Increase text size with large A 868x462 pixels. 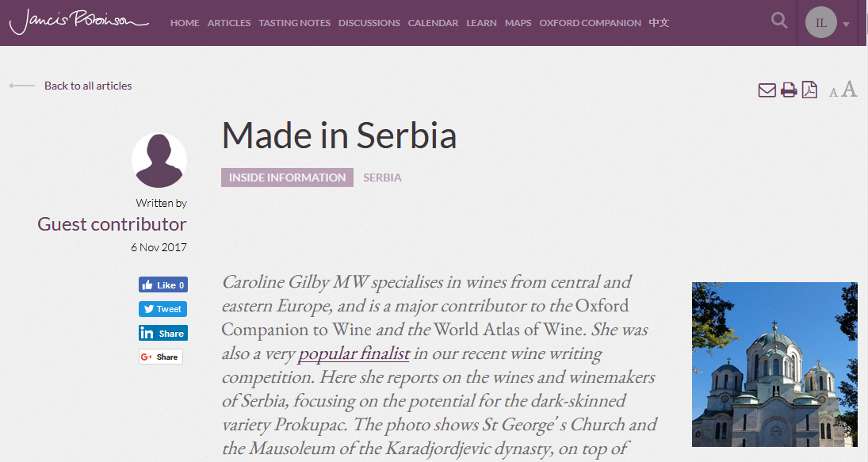849,90
